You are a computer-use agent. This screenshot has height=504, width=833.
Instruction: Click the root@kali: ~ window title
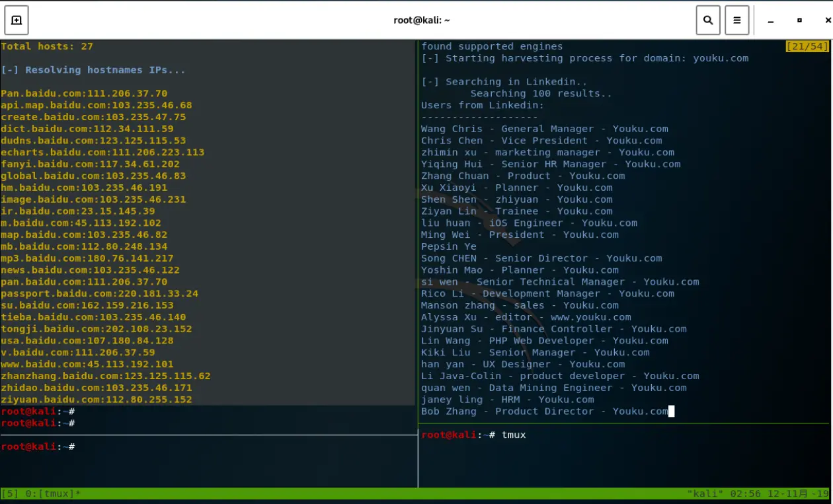point(422,20)
